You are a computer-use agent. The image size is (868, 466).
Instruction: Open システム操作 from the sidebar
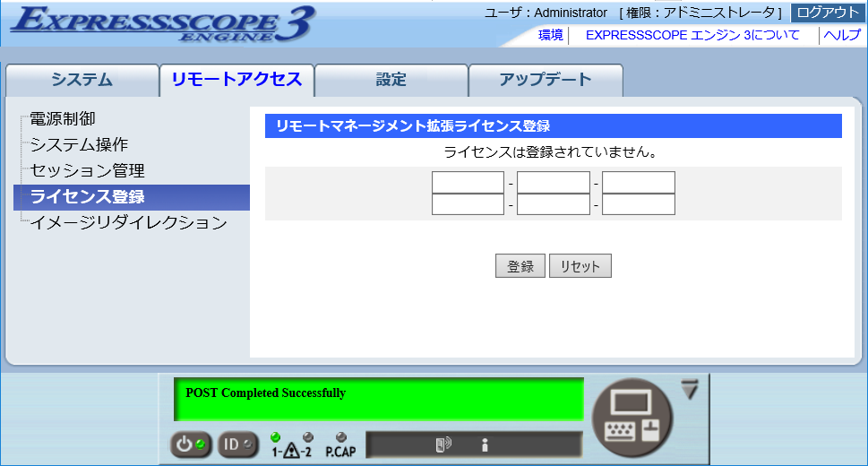pos(79,144)
